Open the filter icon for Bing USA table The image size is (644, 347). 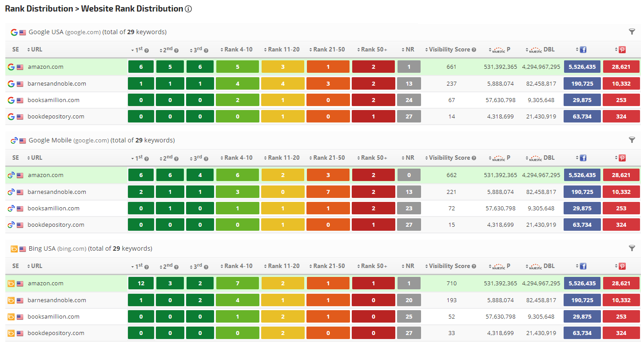tap(632, 248)
